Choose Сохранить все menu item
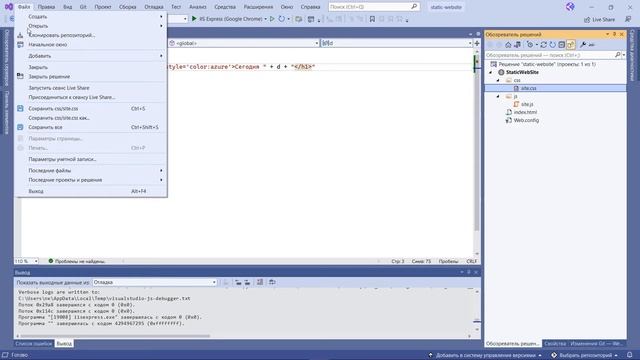The image size is (640, 360). [x=91, y=127]
